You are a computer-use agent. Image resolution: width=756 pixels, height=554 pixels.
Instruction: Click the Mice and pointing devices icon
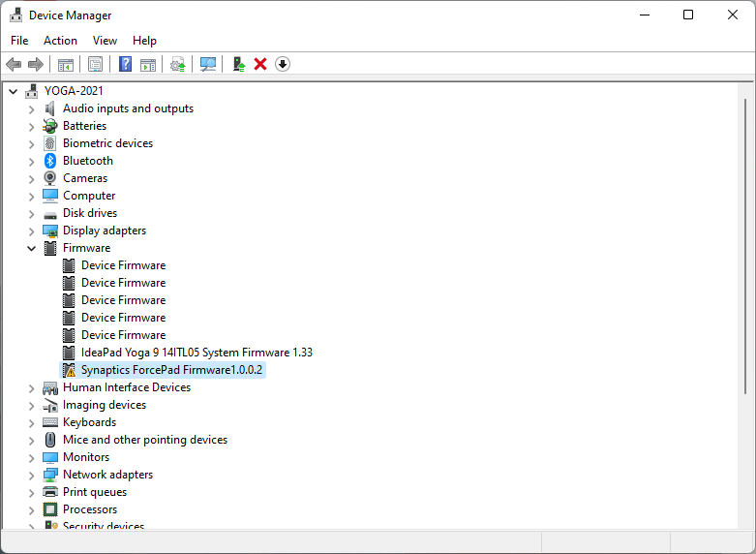click(x=50, y=440)
